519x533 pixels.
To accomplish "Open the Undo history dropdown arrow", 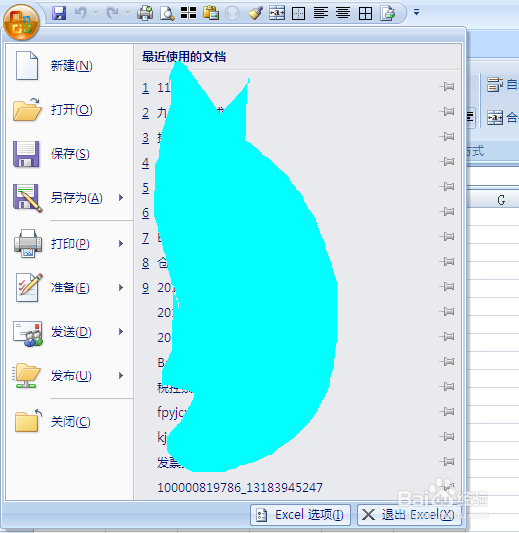I will click(x=96, y=13).
